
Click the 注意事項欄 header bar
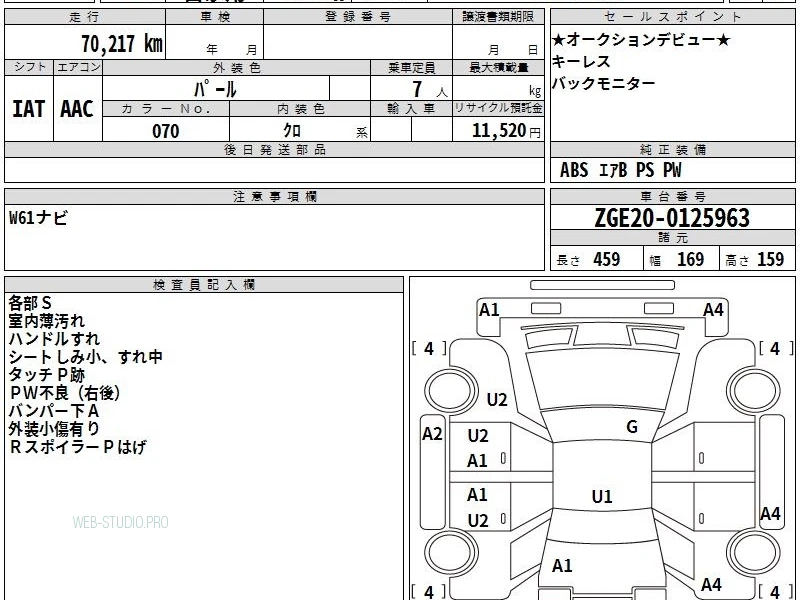pyautogui.click(x=274, y=196)
